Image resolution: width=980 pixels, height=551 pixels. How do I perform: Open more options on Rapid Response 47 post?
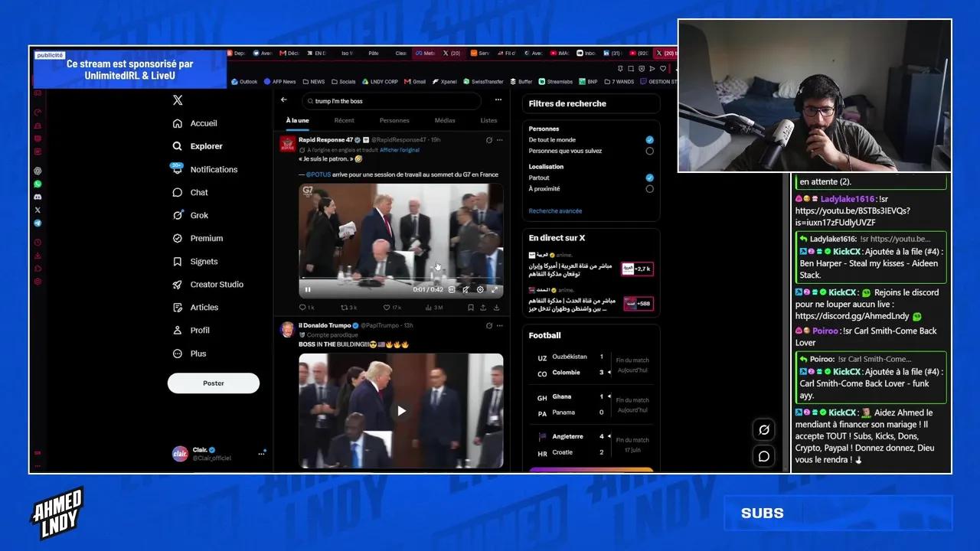(x=500, y=140)
